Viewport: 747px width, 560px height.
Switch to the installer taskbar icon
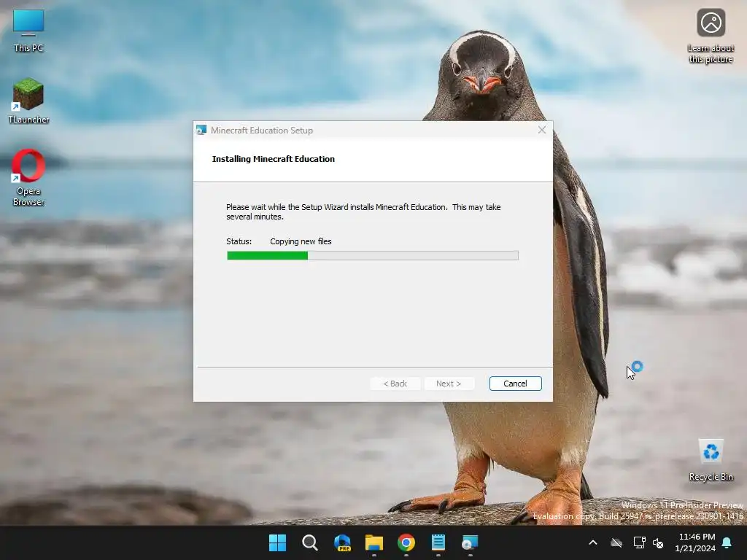471,542
